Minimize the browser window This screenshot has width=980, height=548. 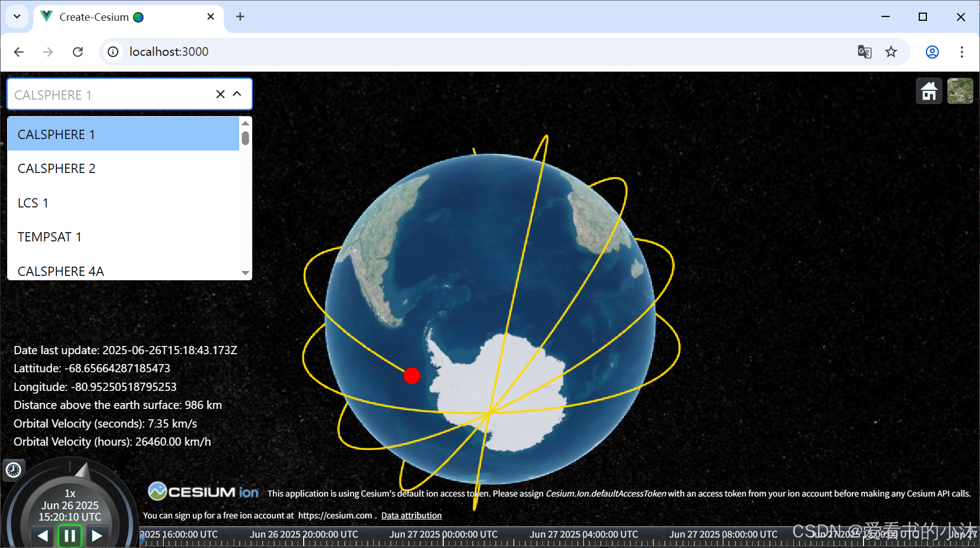(886, 16)
